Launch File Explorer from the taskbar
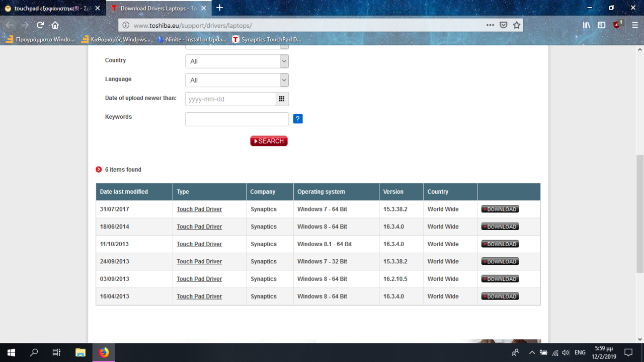644x362 pixels. click(80, 352)
